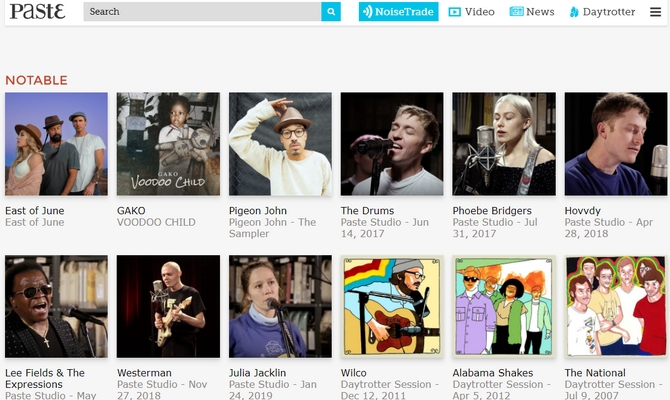This screenshot has height=400, width=670.
Task: Open the Phoebe Bridgers thumbnail
Action: [504, 144]
